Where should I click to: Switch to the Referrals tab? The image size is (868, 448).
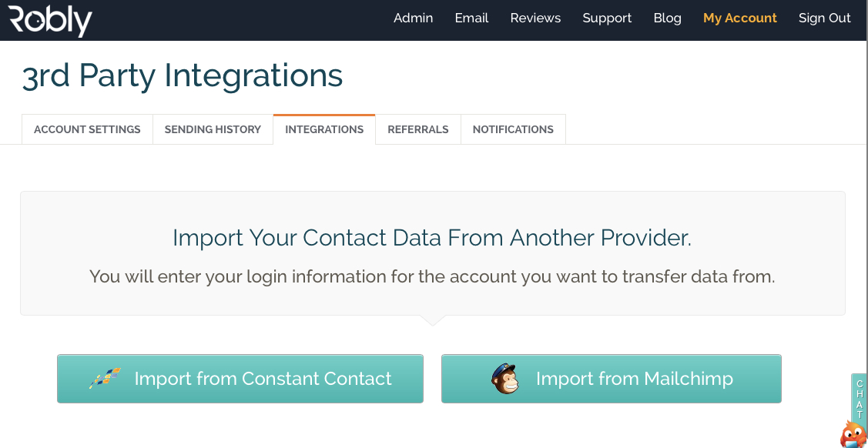point(418,129)
